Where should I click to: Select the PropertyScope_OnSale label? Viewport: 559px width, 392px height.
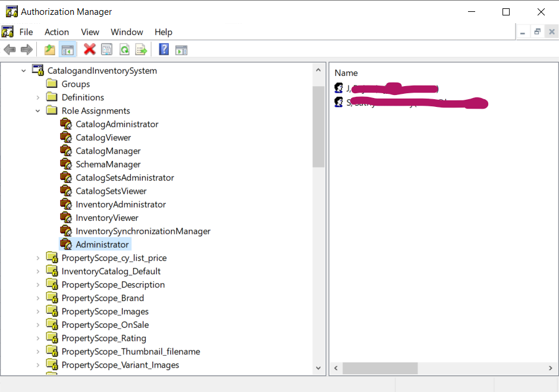(x=105, y=325)
